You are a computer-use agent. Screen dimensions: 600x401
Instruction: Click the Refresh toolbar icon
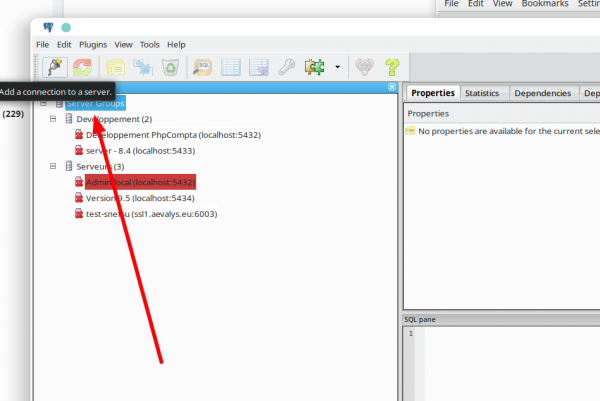(82, 67)
